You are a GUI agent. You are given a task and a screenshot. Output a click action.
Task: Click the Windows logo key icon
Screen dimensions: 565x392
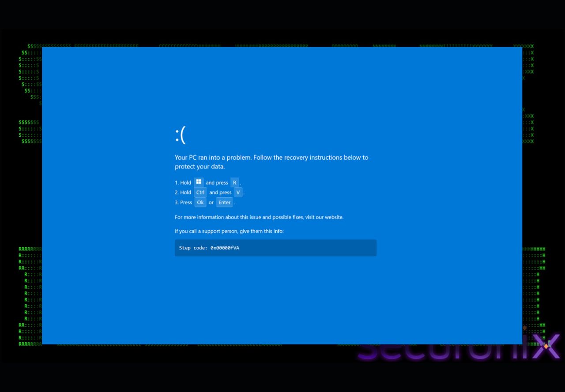pyautogui.click(x=199, y=182)
